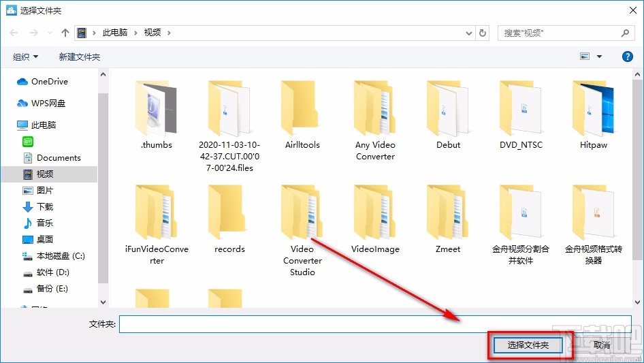Viewport: 644px width, 363px height.
Task: Select the Zmeet folder
Action: pos(448,219)
